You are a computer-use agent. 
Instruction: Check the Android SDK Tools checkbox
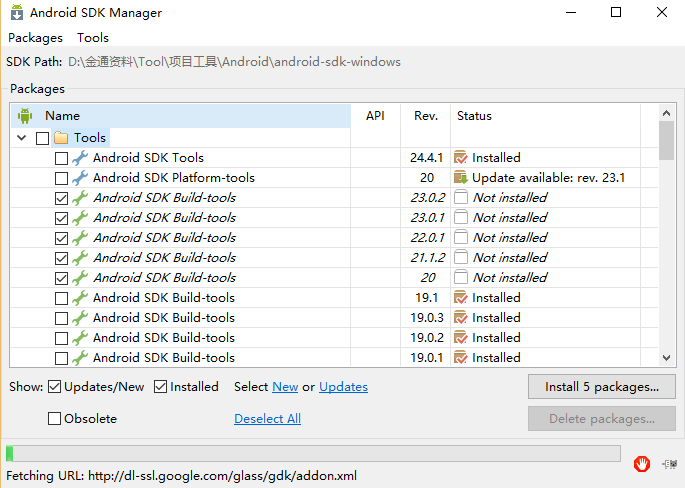tap(62, 158)
